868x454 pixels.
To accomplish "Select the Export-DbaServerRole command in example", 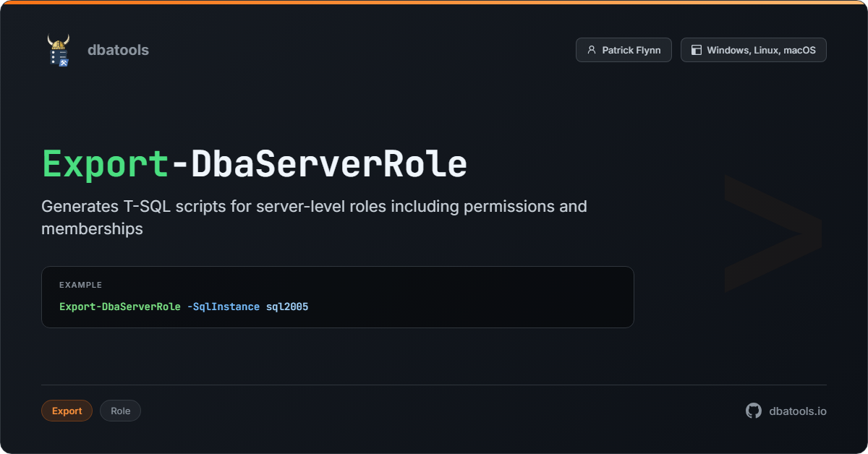I will tap(120, 307).
